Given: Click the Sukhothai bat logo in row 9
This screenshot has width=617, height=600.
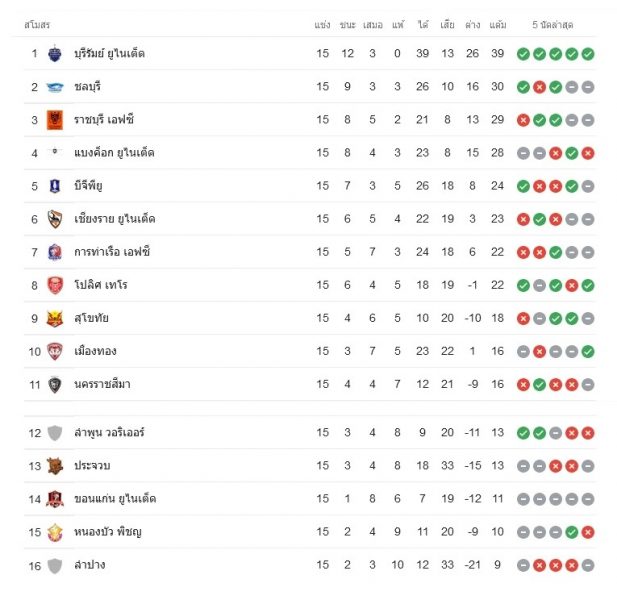Looking at the screenshot, I should tap(55, 318).
